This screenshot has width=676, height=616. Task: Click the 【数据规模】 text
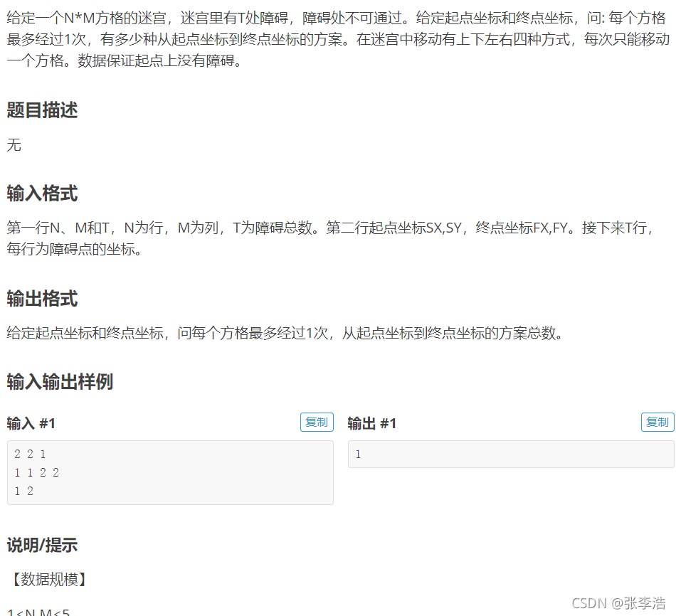46,580
